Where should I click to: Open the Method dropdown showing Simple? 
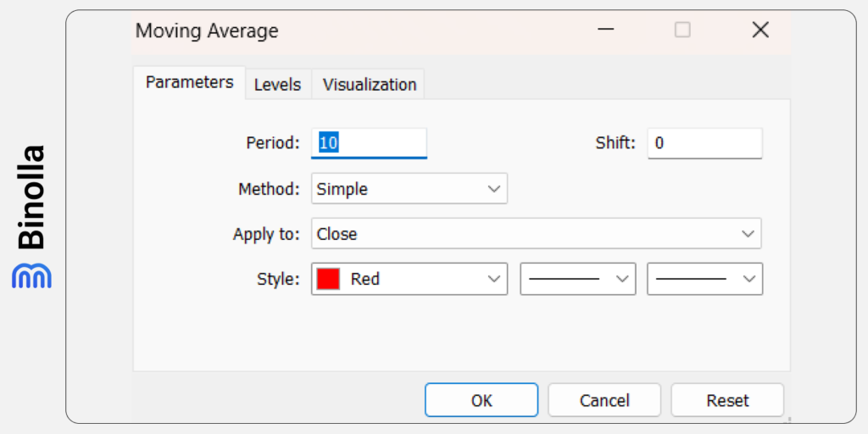point(409,189)
